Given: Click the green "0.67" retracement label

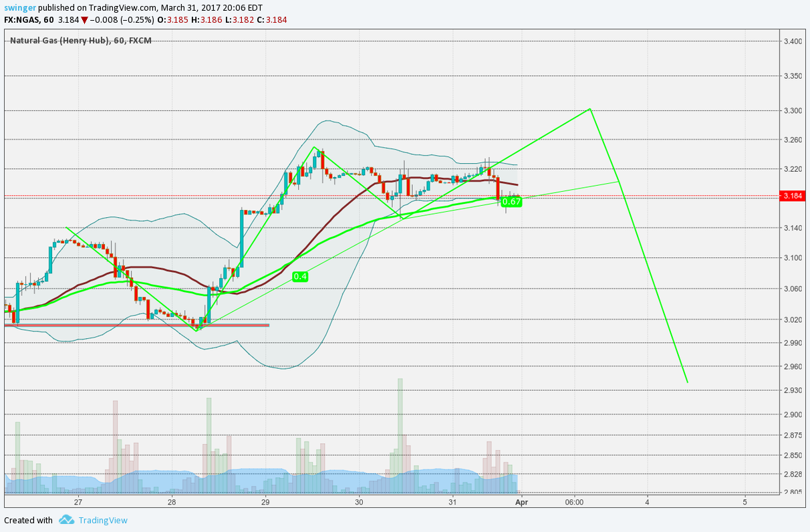Looking at the screenshot, I should 511,201.
